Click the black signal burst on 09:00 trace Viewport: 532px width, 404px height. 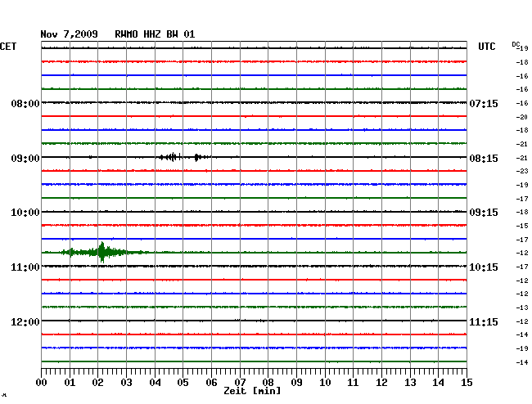click(x=183, y=157)
